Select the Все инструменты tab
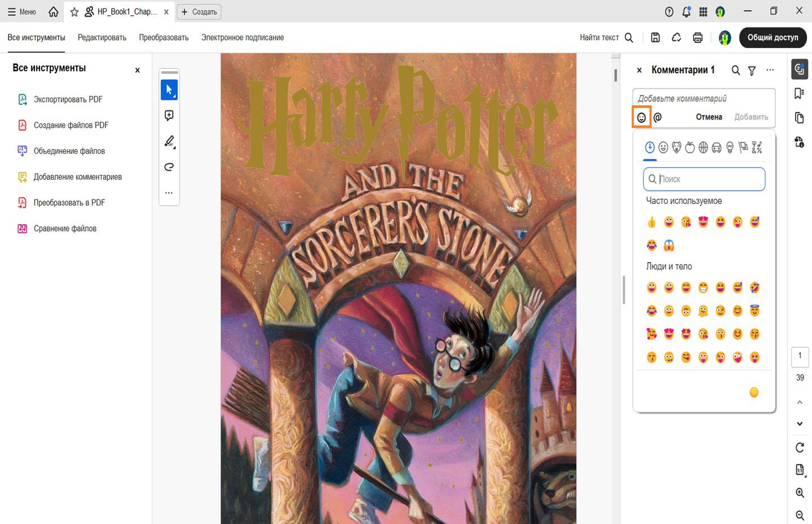 [37, 38]
